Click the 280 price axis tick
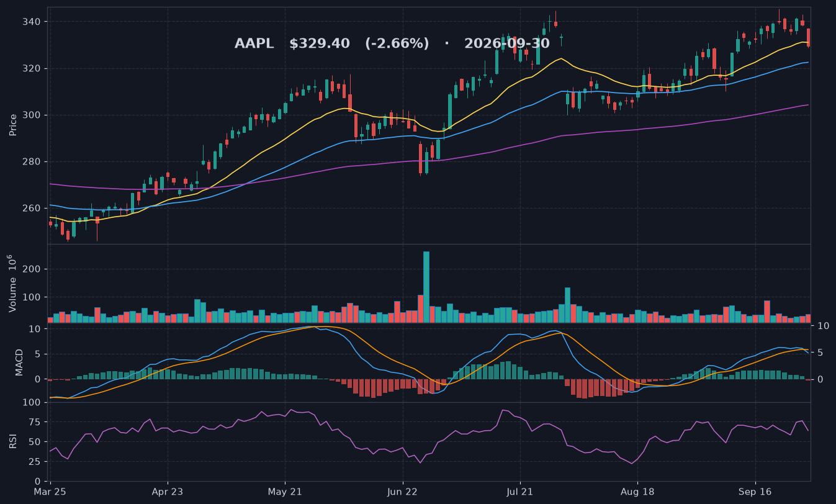This screenshot has width=836, height=504. [x=32, y=162]
